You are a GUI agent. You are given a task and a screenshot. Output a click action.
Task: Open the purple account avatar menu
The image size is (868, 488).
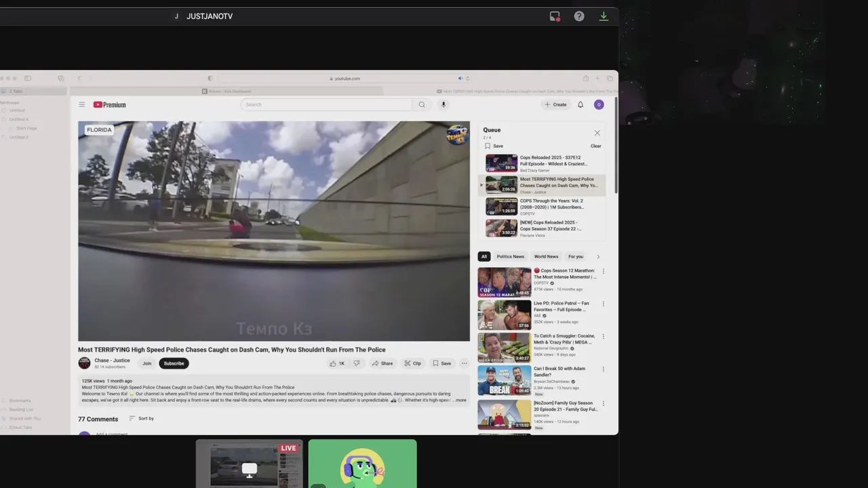coord(599,104)
